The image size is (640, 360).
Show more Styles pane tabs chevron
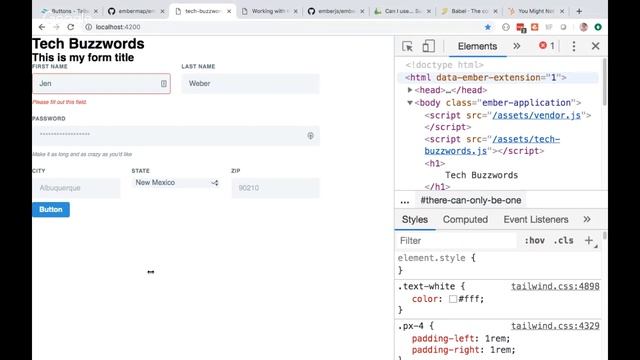(x=587, y=220)
